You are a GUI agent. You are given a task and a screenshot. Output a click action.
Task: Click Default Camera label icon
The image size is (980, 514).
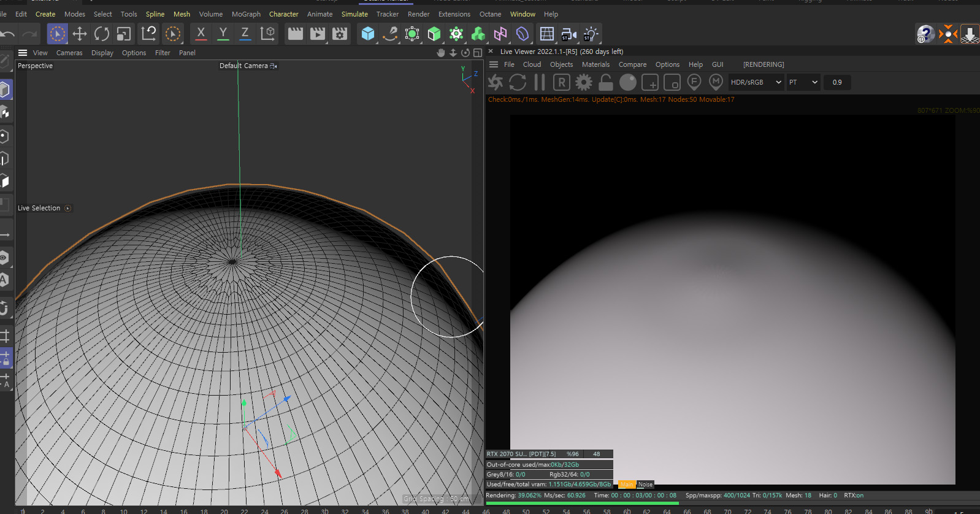point(274,66)
